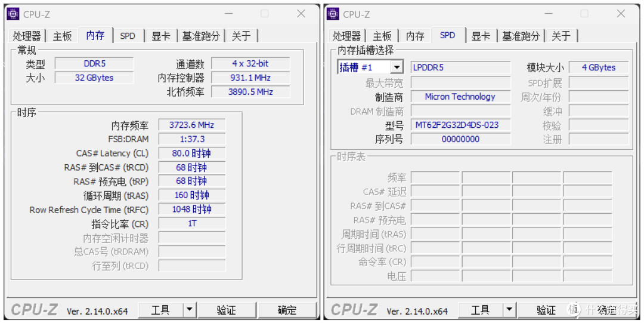Click the empty DRAM 制造商 field

(x=461, y=111)
